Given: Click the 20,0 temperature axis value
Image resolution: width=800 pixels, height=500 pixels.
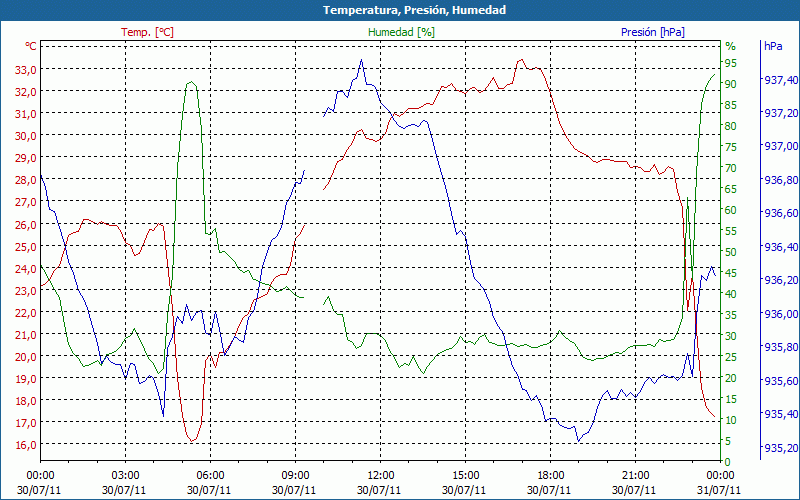Looking at the screenshot, I should (26, 356).
